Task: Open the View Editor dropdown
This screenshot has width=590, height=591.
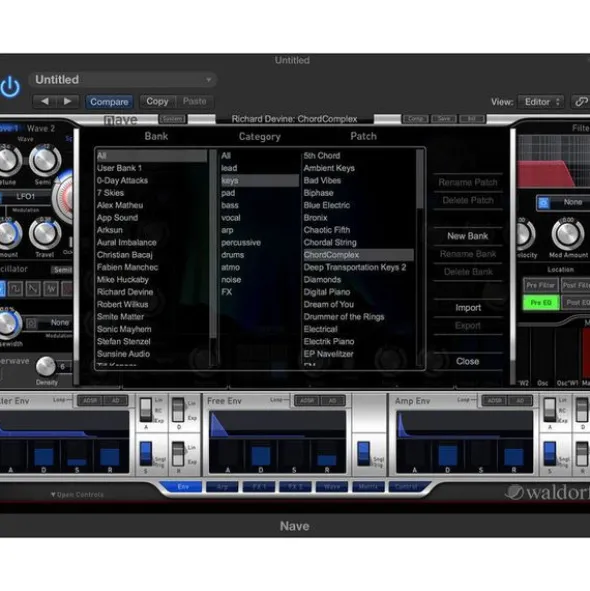Action: pos(541,102)
